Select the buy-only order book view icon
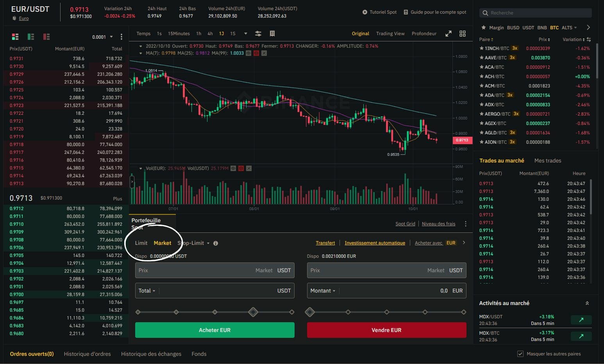This screenshot has height=364, width=604. tap(31, 37)
